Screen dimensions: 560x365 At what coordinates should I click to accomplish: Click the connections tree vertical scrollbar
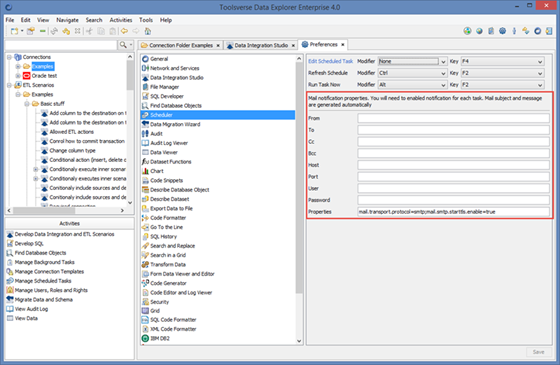point(130,75)
